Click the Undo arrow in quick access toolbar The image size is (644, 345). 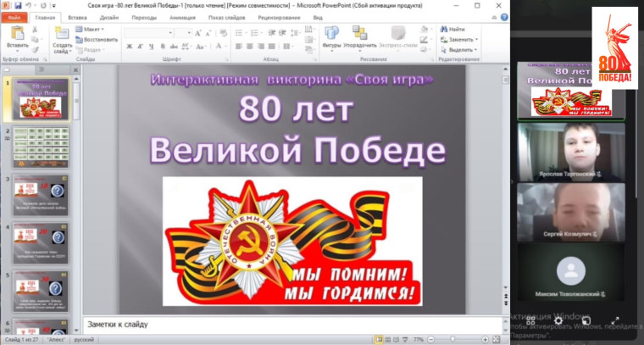tap(29, 6)
